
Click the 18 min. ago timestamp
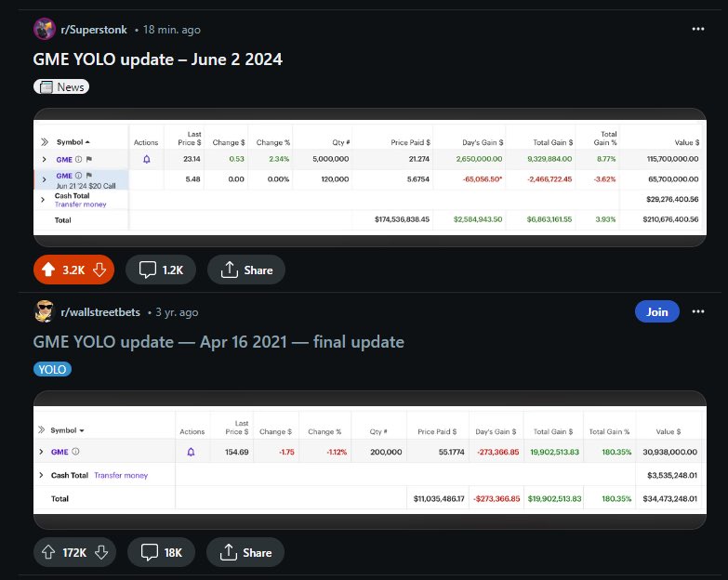click(x=172, y=30)
